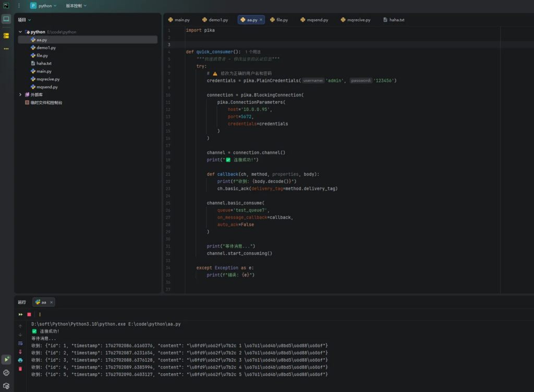Close the aa.py editor tab
The image size is (534, 392).
261,20
